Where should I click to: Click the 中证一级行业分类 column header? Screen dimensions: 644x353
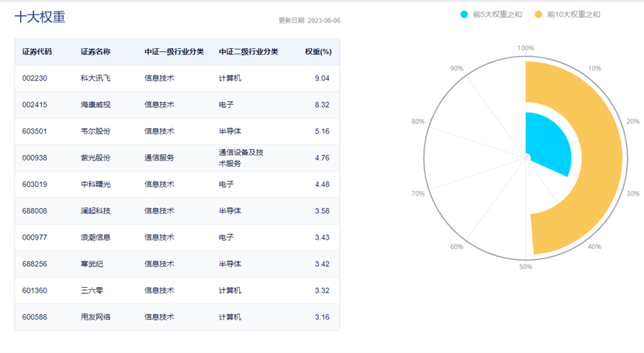[174, 52]
